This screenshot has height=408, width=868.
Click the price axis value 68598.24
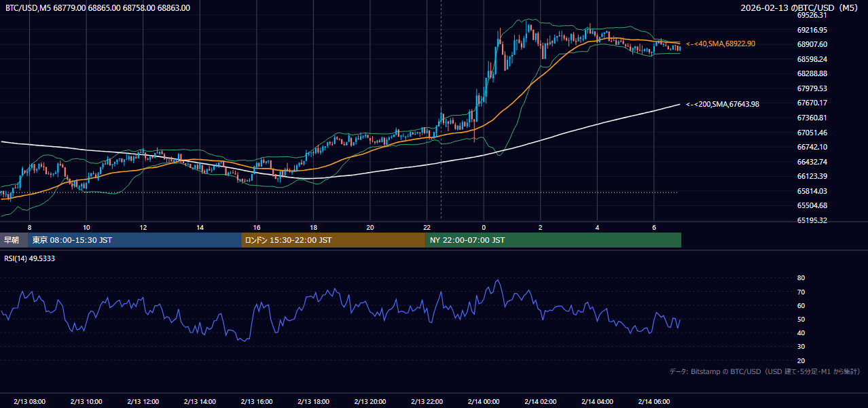point(812,59)
